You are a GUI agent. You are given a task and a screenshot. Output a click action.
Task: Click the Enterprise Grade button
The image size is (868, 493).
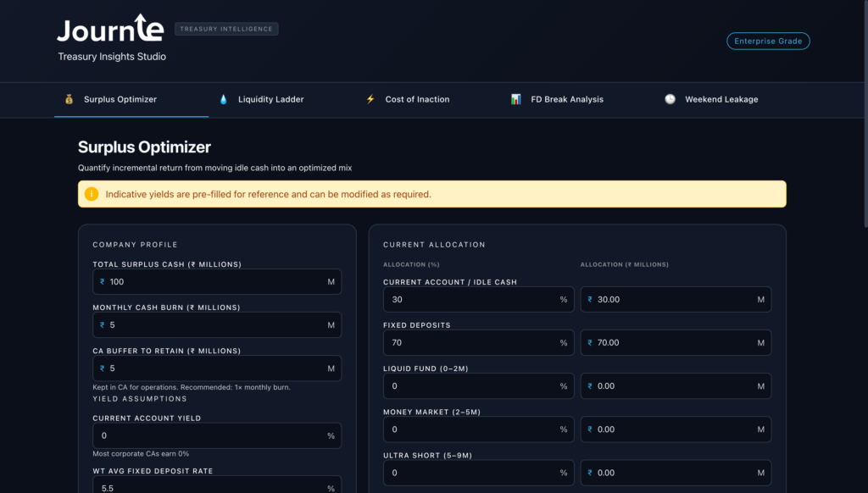click(768, 41)
